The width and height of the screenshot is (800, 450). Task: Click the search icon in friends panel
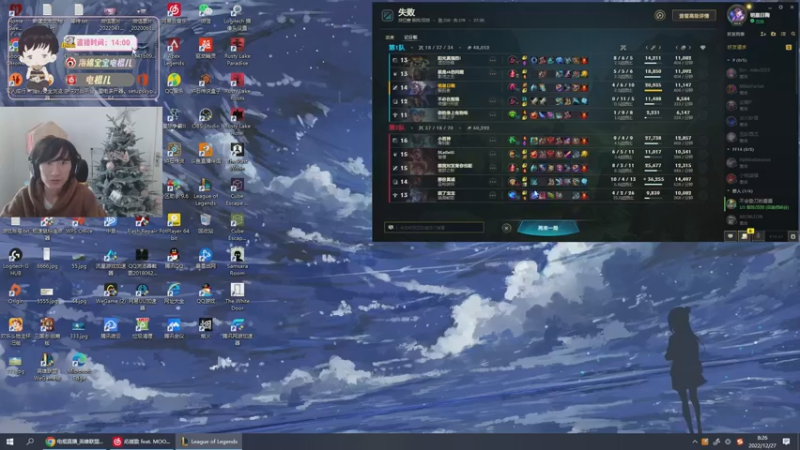793,34
